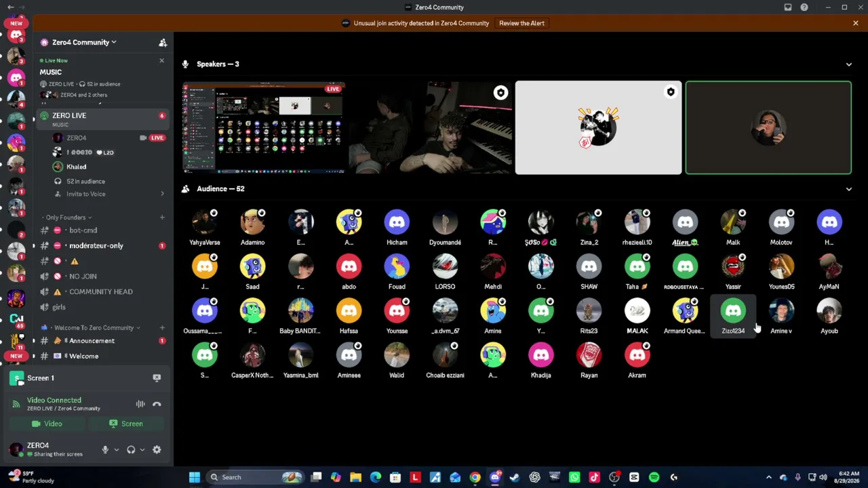Open Spotify from the taskbar
This screenshot has width=868, height=488.
click(654, 477)
